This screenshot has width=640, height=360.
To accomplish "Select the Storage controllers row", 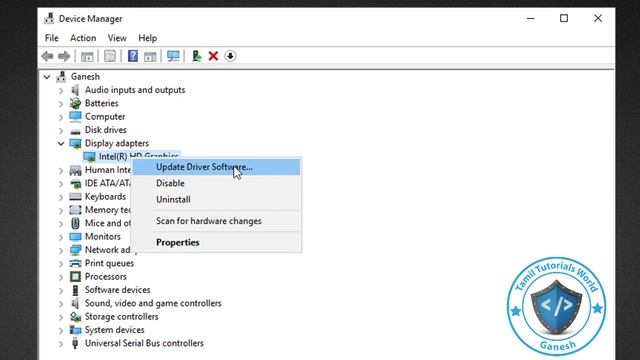I will (x=121, y=317).
